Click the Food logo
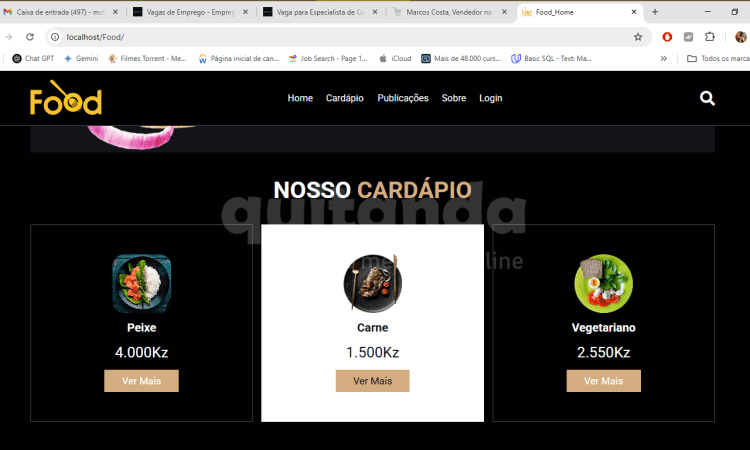Viewport: 750px width, 450px height. 66,98
